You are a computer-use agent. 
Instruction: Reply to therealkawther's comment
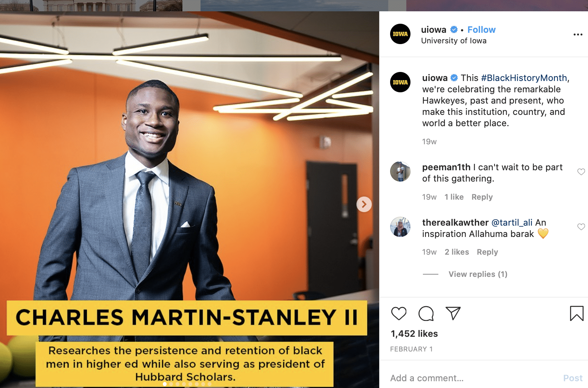tap(487, 252)
